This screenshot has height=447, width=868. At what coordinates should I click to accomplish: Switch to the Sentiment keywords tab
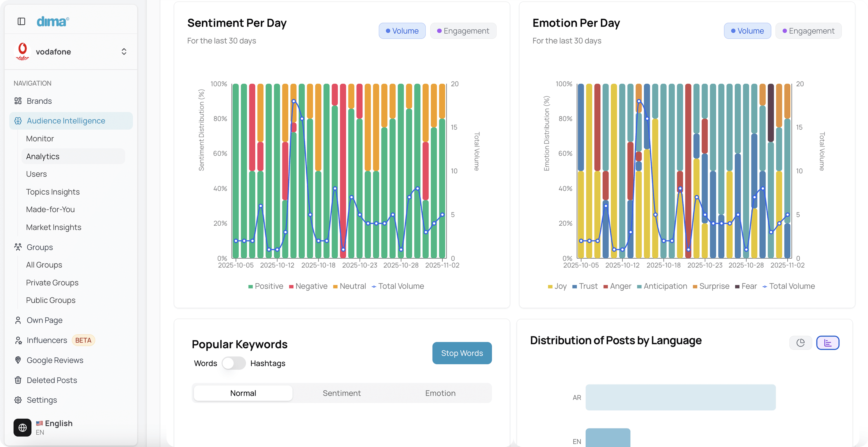(x=341, y=393)
